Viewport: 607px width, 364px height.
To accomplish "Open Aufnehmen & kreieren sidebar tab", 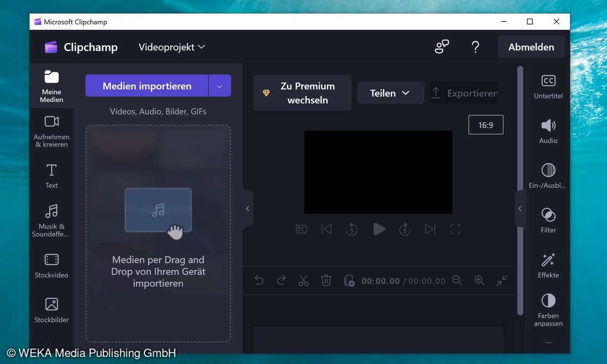I will point(52,131).
